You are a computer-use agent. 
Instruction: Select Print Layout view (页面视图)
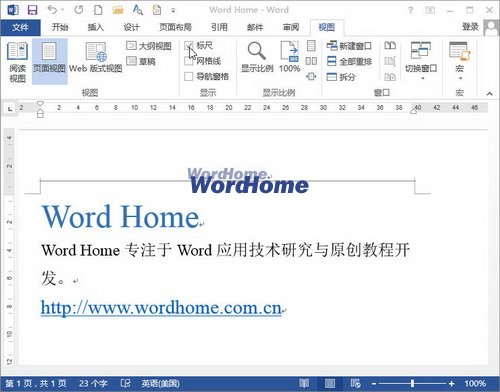[49, 61]
